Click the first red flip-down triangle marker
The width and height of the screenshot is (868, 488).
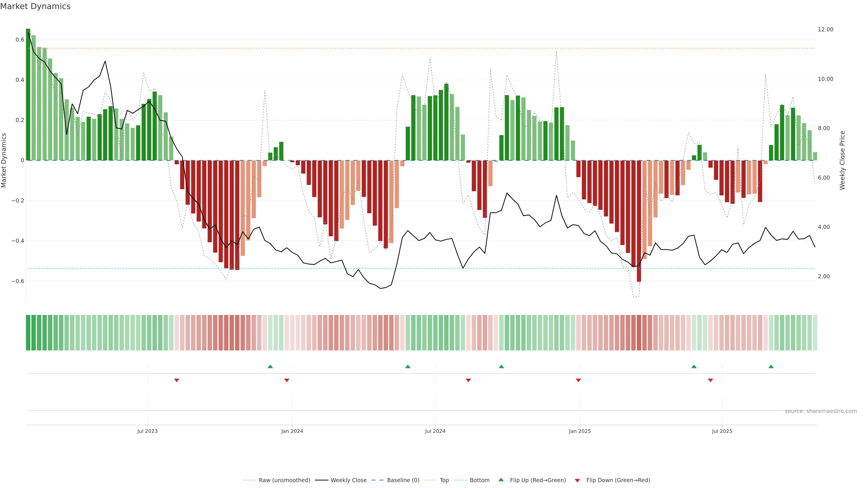coord(177,380)
